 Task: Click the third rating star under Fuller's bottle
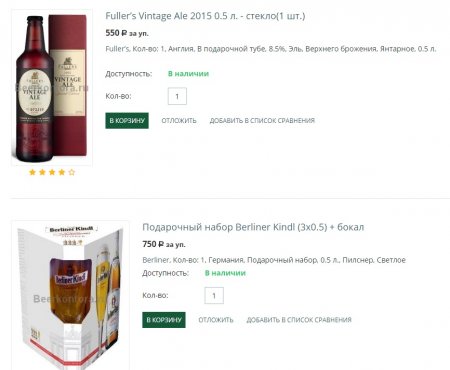point(52,172)
